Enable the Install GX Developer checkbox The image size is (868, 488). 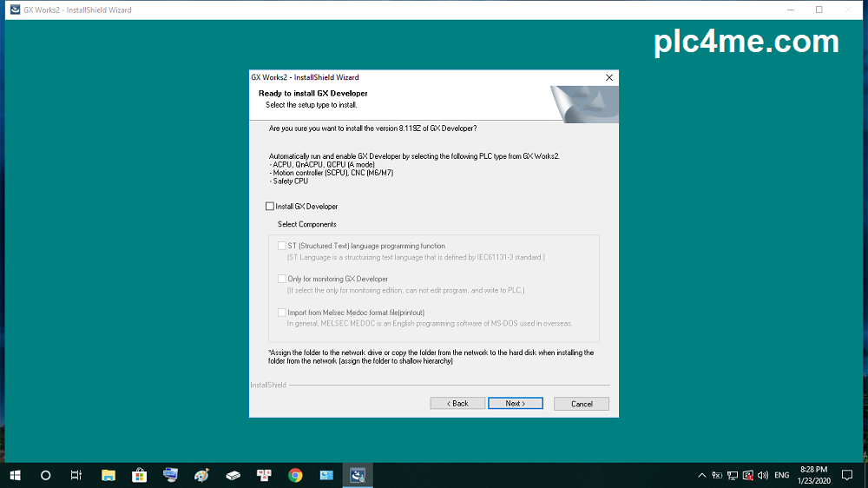270,207
